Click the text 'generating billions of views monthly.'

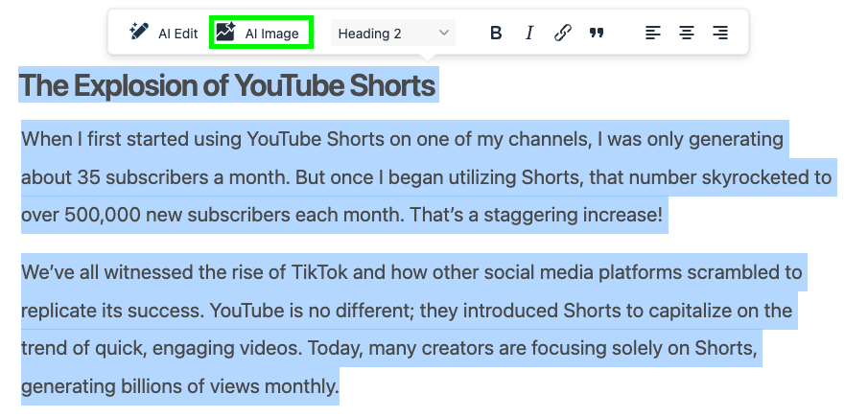[180, 386]
